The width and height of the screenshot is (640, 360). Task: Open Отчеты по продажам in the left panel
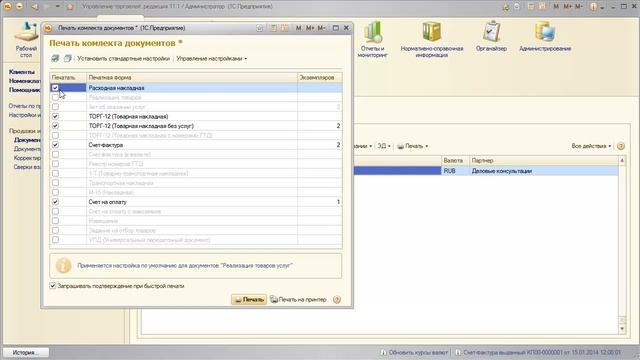[x=24, y=106]
